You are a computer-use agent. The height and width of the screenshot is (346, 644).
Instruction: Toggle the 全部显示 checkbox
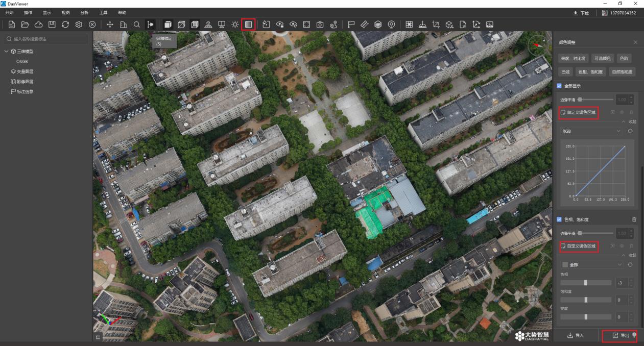click(x=559, y=86)
